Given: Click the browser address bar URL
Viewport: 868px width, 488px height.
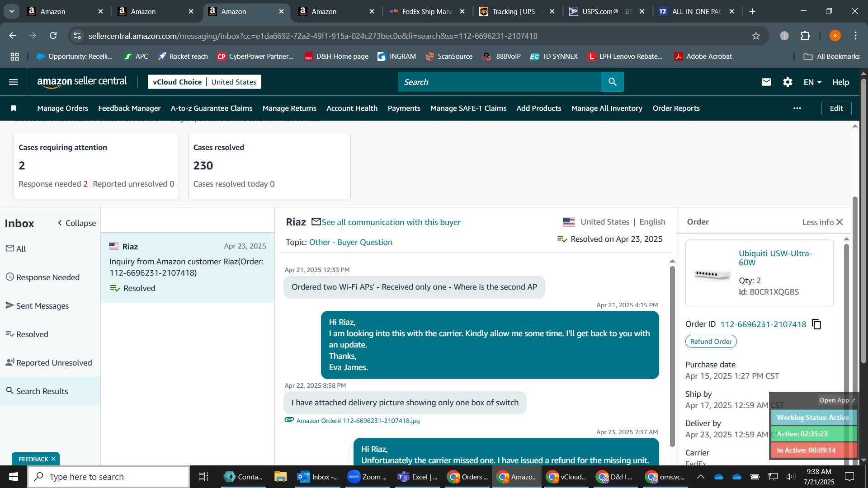Looking at the screenshot, I should (x=313, y=36).
